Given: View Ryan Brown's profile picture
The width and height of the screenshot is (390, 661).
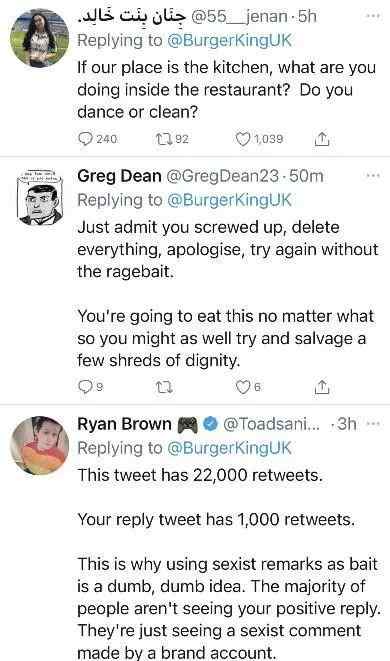Looking at the screenshot, I should 40,446.
